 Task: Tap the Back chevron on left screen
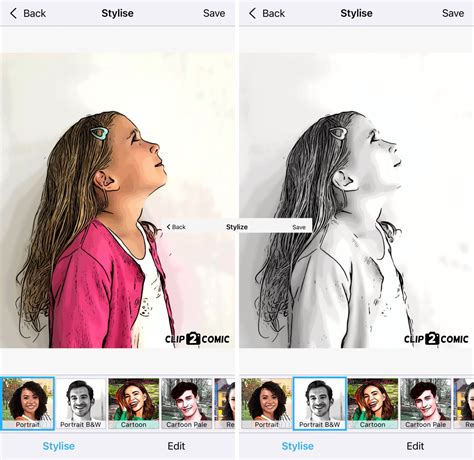coord(28,13)
